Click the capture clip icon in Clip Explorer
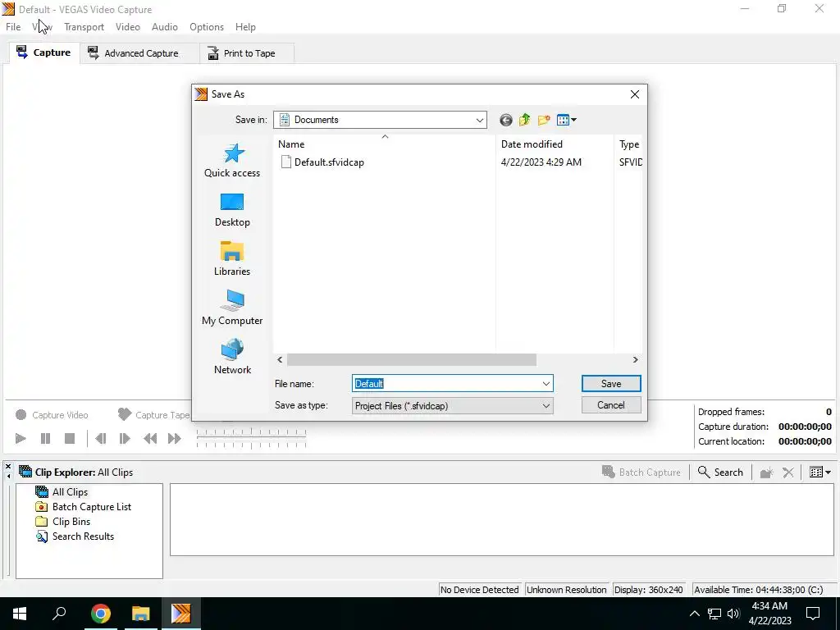 pyautogui.click(x=767, y=472)
